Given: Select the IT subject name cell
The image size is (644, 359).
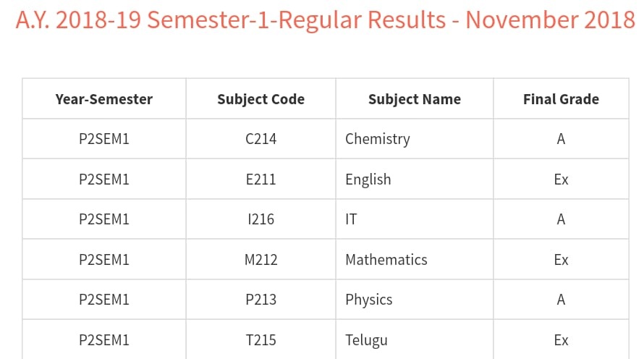Looking at the screenshot, I should coord(352,219).
